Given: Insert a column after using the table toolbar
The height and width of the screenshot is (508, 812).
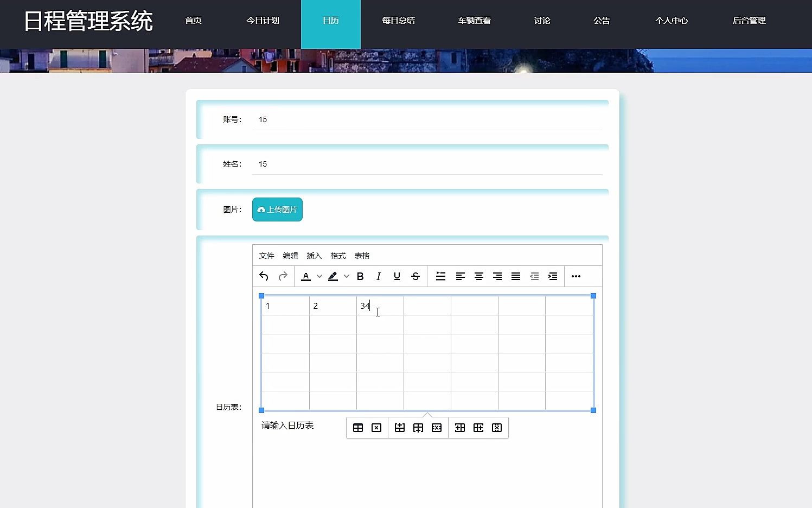Looking at the screenshot, I should pos(478,428).
